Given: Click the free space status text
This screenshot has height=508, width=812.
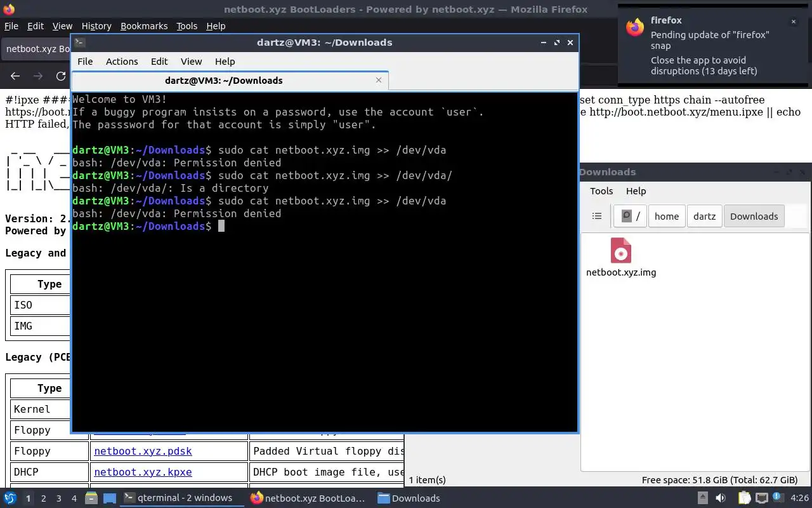Looking at the screenshot, I should pyautogui.click(x=719, y=480).
